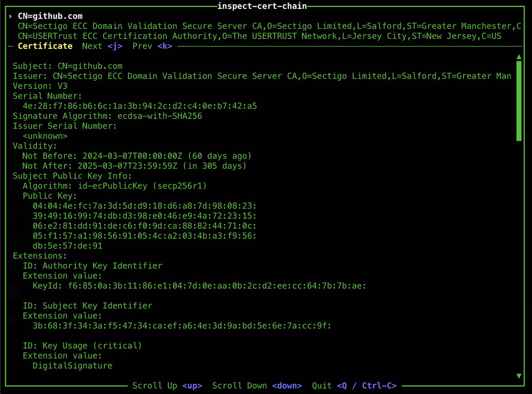Click the <Q / Ctrl-C> key hint
Viewport: 532px width, 394px height.
pyautogui.click(x=367, y=386)
